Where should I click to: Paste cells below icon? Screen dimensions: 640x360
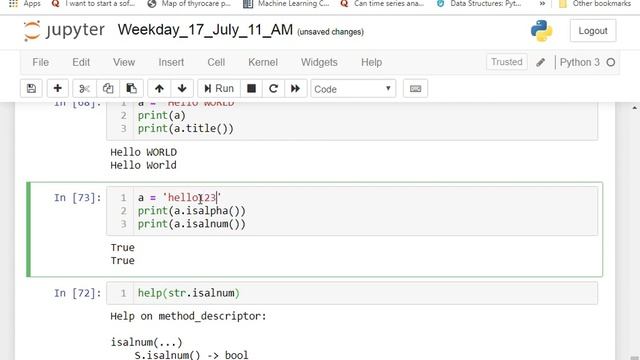(x=131, y=89)
